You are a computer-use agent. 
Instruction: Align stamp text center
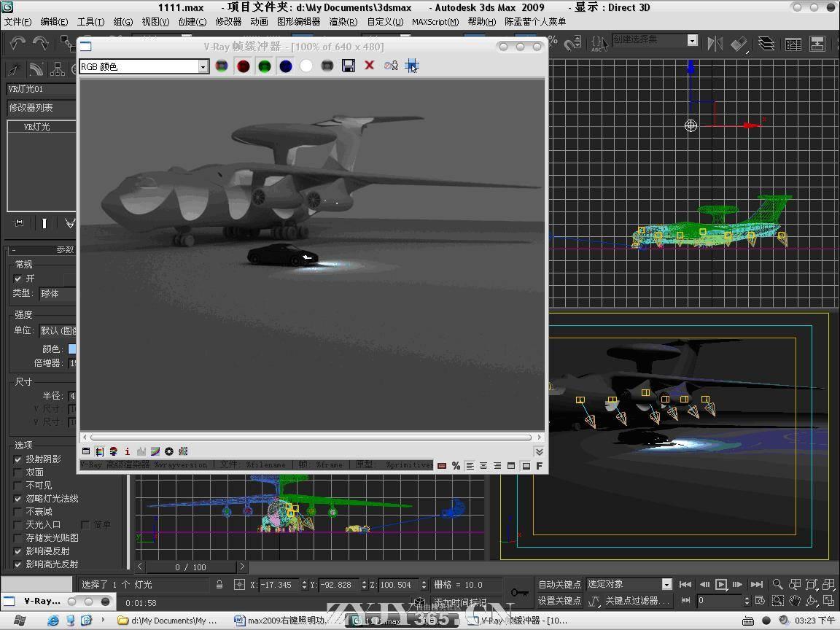(483, 465)
